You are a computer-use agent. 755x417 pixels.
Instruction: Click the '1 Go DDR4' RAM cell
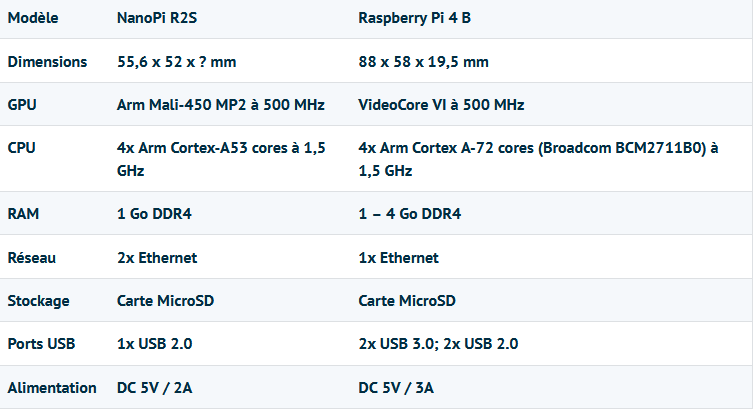tap(154, 214)
